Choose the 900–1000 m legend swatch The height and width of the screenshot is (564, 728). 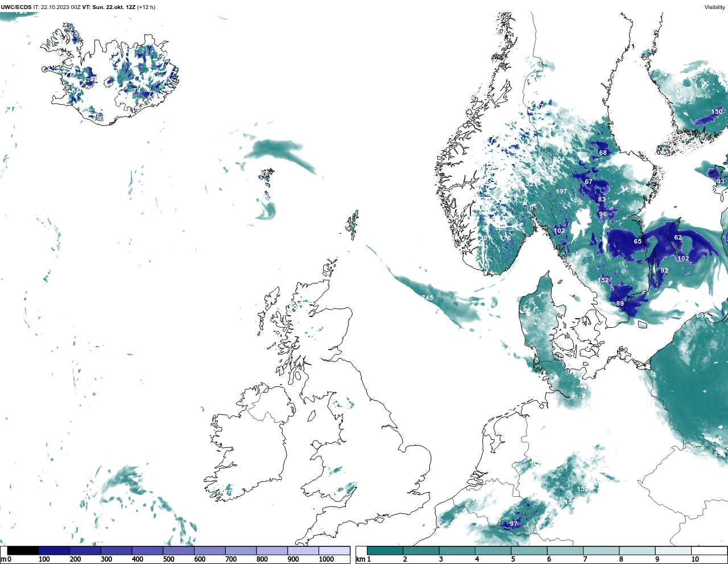coord(303,550)
